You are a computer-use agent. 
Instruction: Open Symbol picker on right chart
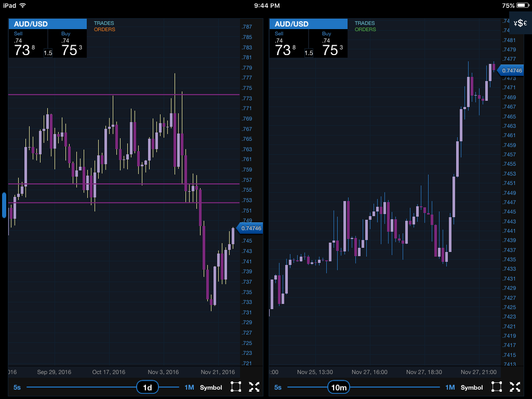(472, 388)
